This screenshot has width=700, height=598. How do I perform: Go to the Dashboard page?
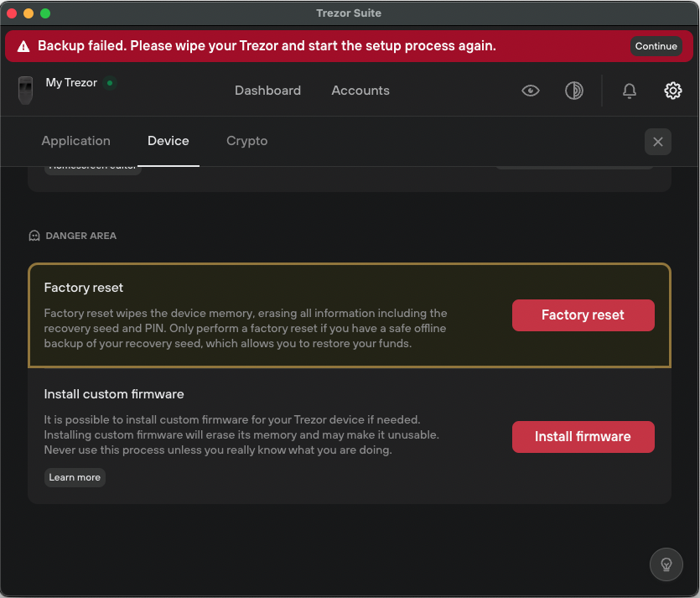pyautogui.click(x=267, y=91)
